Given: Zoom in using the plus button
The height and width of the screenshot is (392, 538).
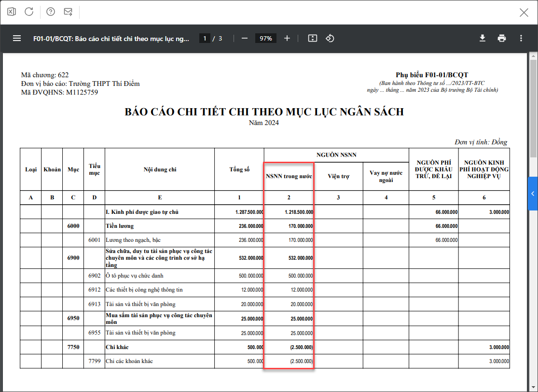Looking at the screenshot, I should (287, 38).
